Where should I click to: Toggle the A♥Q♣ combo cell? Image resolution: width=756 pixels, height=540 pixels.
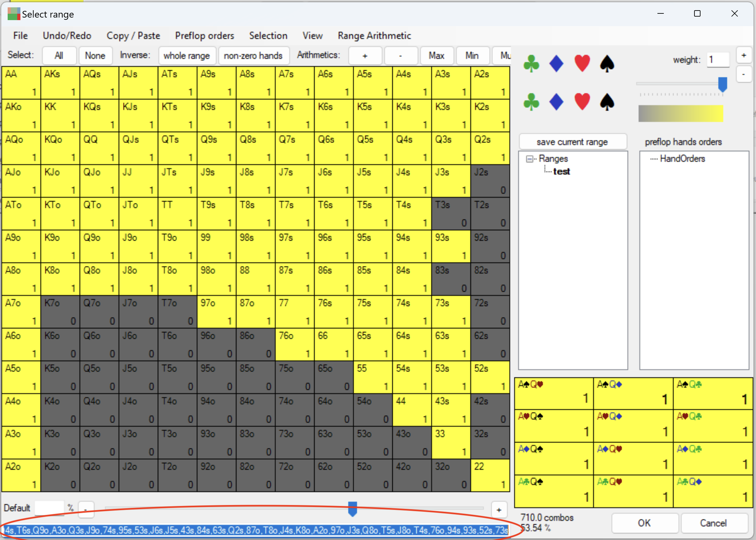tap(713, 426)
